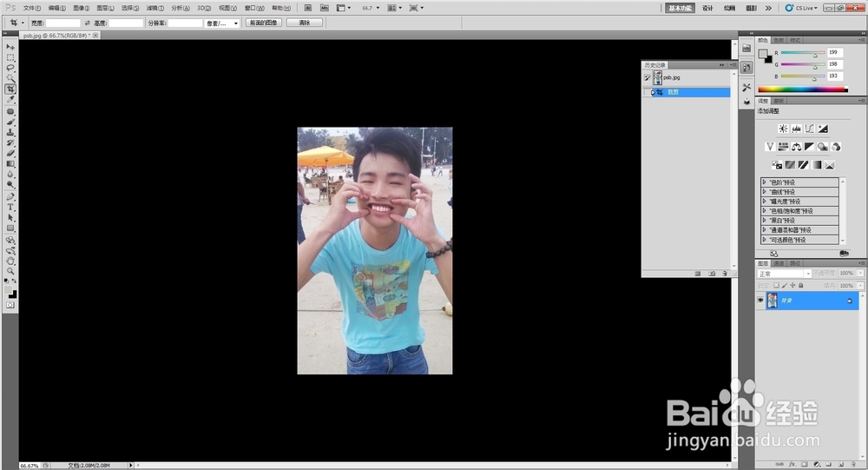Select the Rectangular Marquee tool

[10, 57]
